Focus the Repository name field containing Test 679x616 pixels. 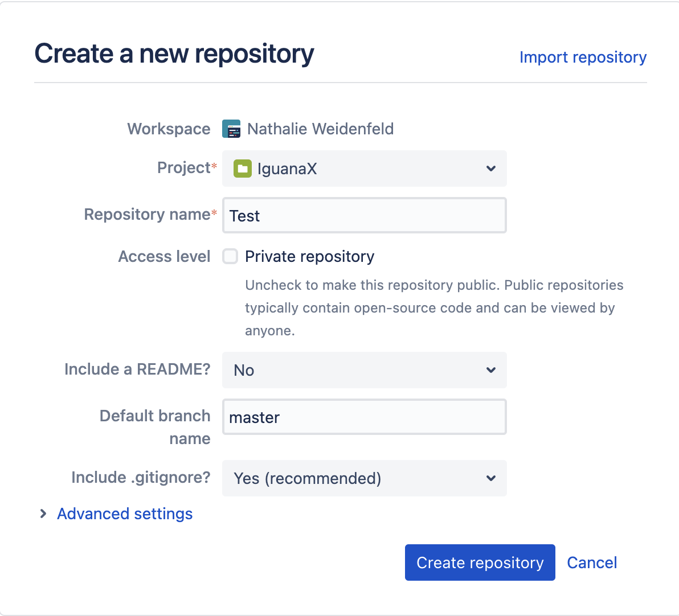click(x=365, y=215)
